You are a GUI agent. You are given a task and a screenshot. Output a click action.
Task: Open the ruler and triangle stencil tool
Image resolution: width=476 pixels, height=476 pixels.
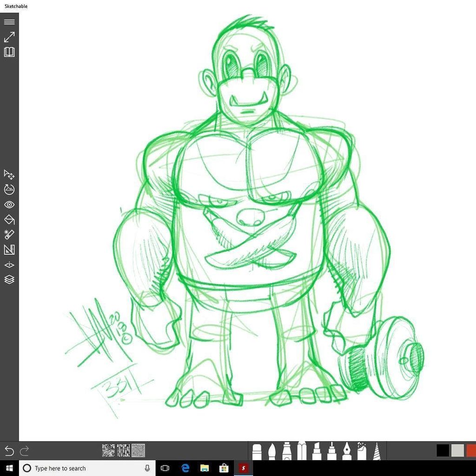click(x=9, y=250)
